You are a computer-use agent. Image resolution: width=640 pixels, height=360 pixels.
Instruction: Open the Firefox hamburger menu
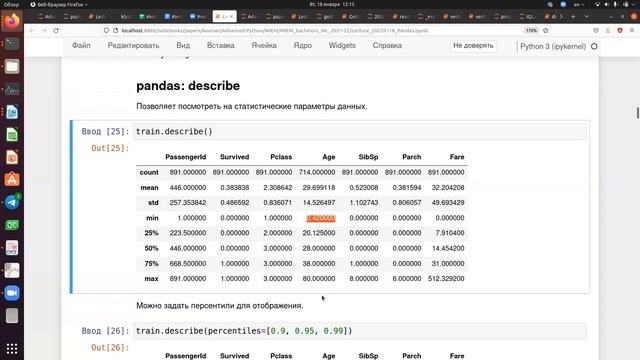point(632,31)
